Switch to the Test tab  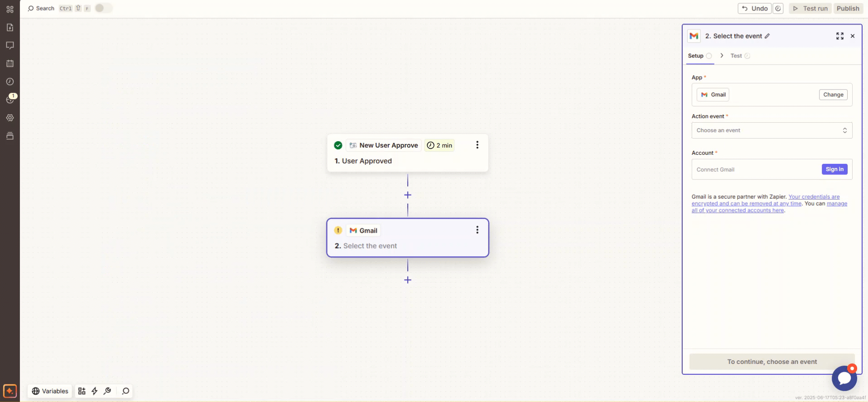pyautogui.click(x=736, y=56)
